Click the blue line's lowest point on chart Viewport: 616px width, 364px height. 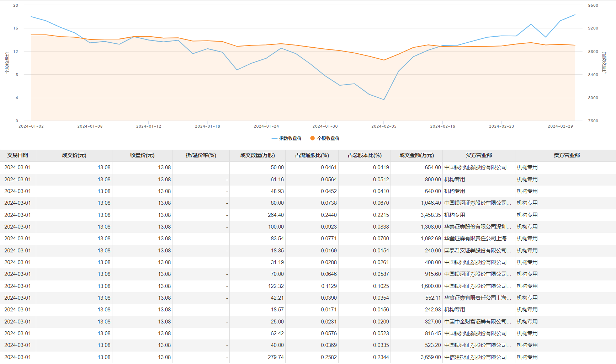tap(384, 100)
